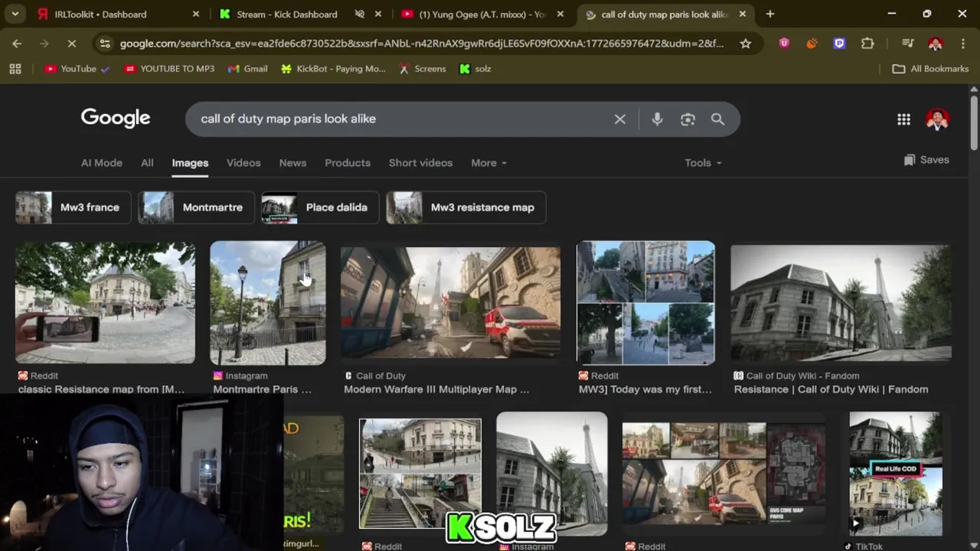
Task: Open solz bookmark
Action: (475, 69)
